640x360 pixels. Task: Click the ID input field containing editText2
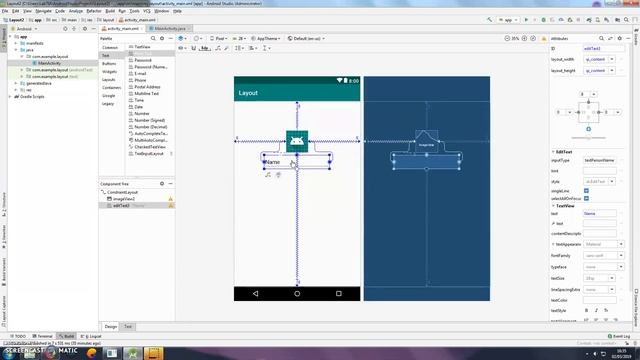pyautogui.click(x=604, y=49)
